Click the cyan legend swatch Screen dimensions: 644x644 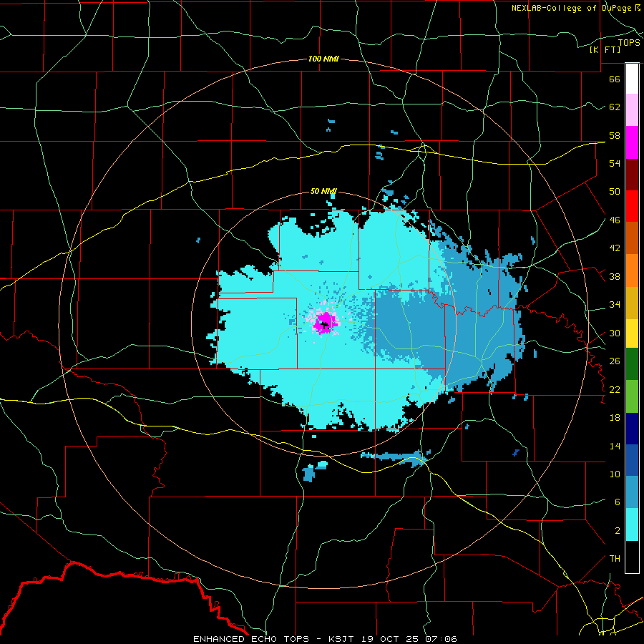pos(632,525)
